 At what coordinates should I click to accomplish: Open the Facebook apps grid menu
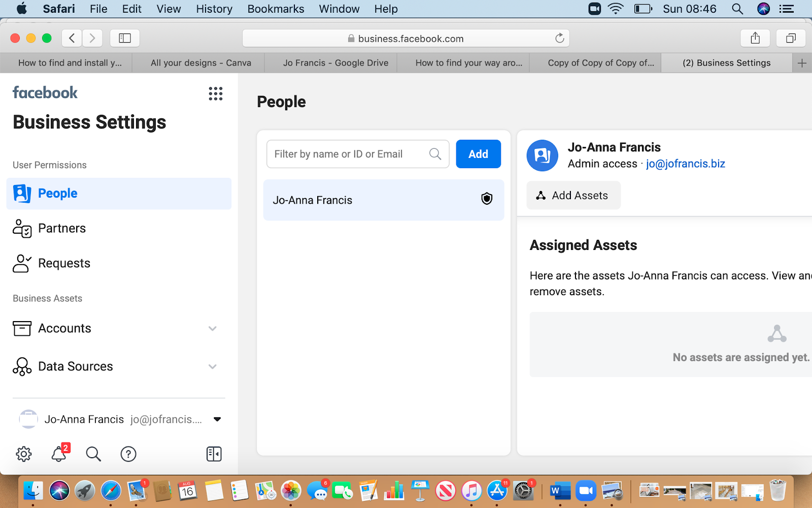pos(216,93)
